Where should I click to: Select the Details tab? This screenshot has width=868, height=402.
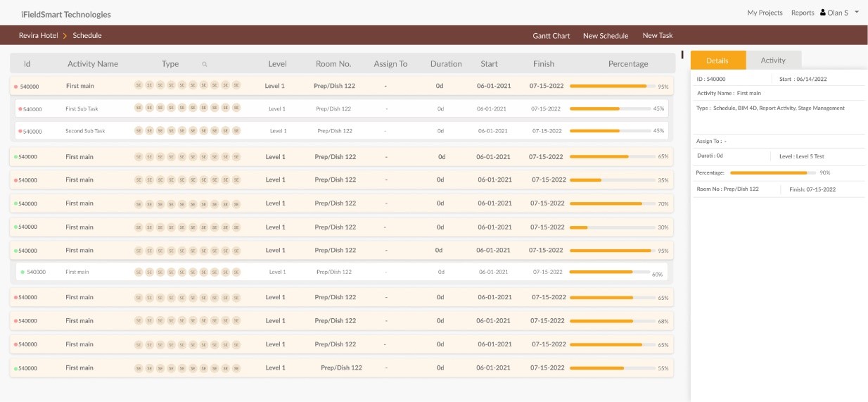pos(717,61)
